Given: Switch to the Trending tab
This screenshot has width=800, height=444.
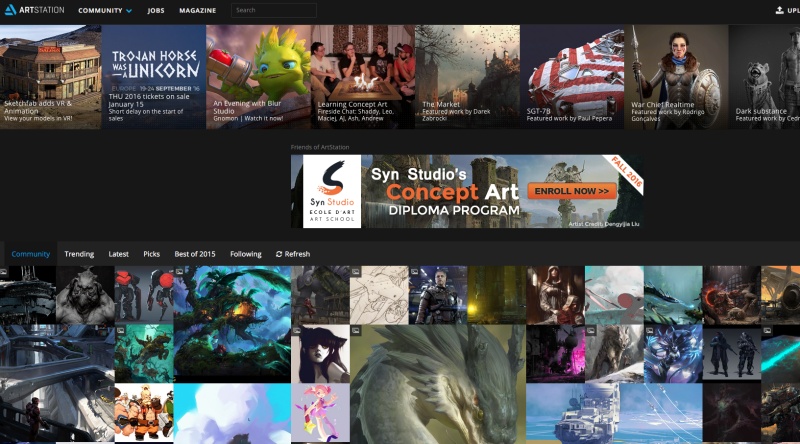Looking at the screenshot, I should [x=79, y=254].
